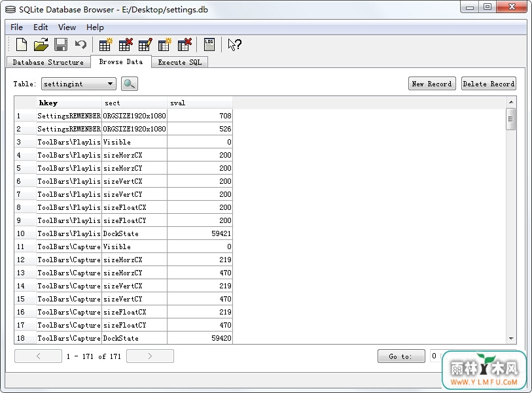Click the vertical scrollbar thumb
Image resolution: width=532 pixels, height=393 pixels.
click(x=510, y=118)
